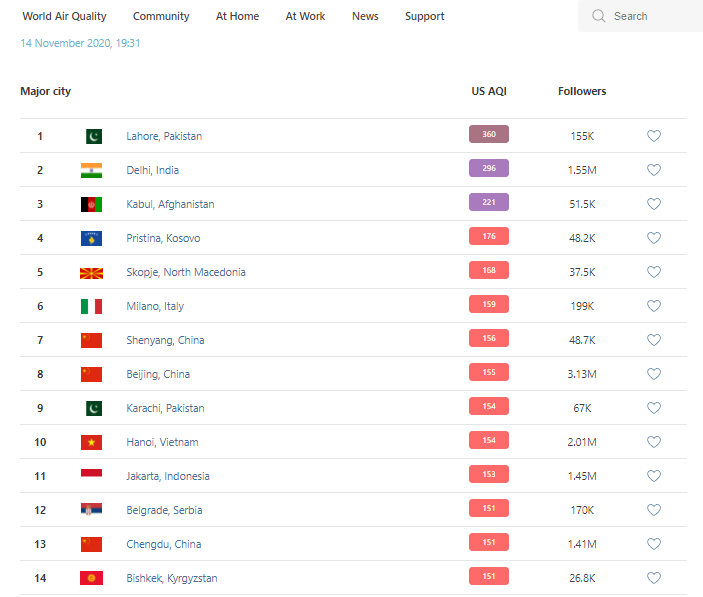The width and height of the screenshot is (703, 597).
Task: Click the 221 AQI badge for Kabul
Action: pos(489,202)
